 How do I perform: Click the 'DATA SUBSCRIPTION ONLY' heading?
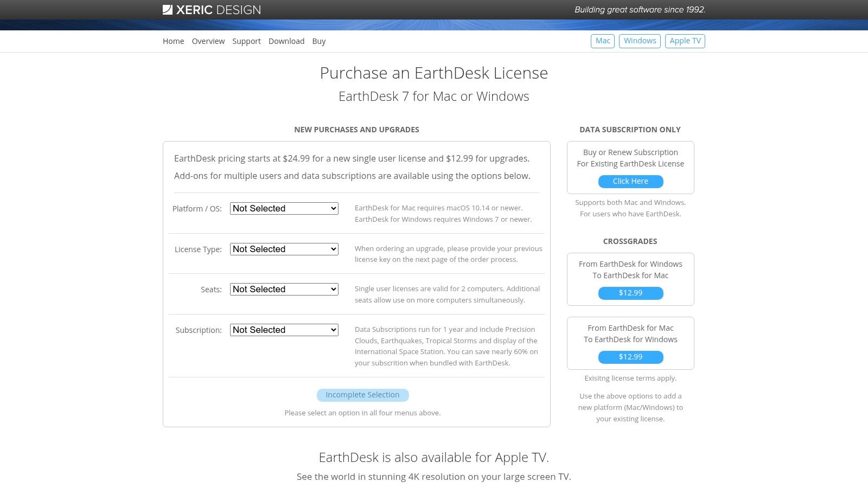[630, 130]
